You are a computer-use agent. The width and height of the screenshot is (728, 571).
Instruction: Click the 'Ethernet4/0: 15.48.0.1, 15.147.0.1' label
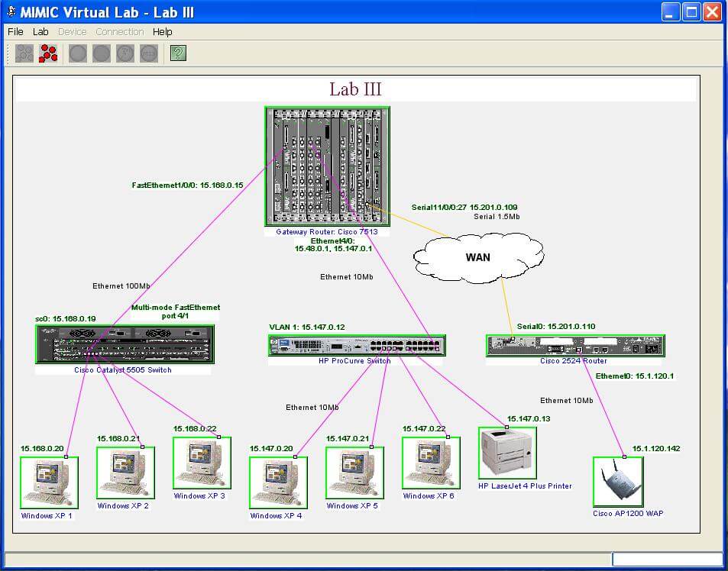pos(333,245)
